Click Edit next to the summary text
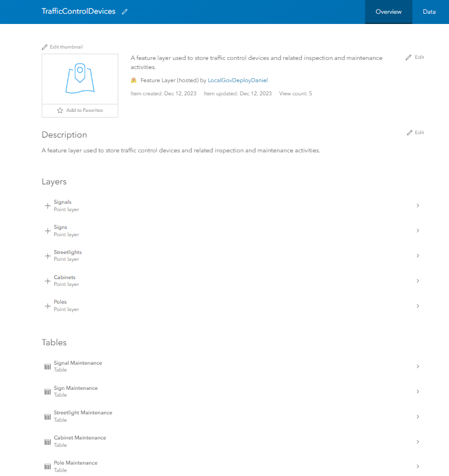 pos(415,58)
